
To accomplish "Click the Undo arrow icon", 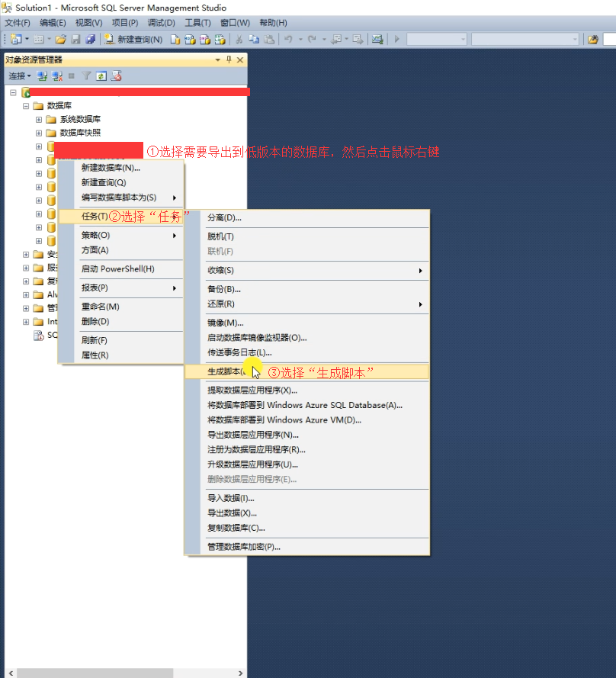I will coord(288,40).
